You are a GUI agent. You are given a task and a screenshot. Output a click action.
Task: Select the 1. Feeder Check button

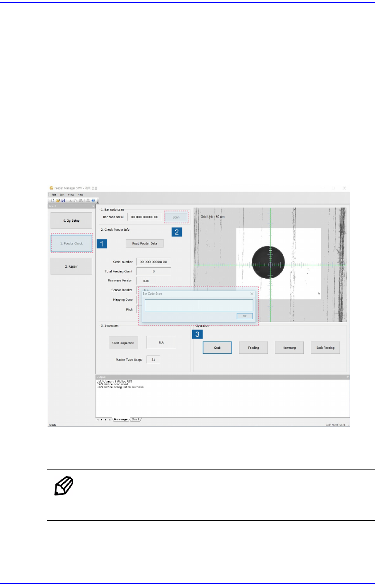tap(72, 244)
